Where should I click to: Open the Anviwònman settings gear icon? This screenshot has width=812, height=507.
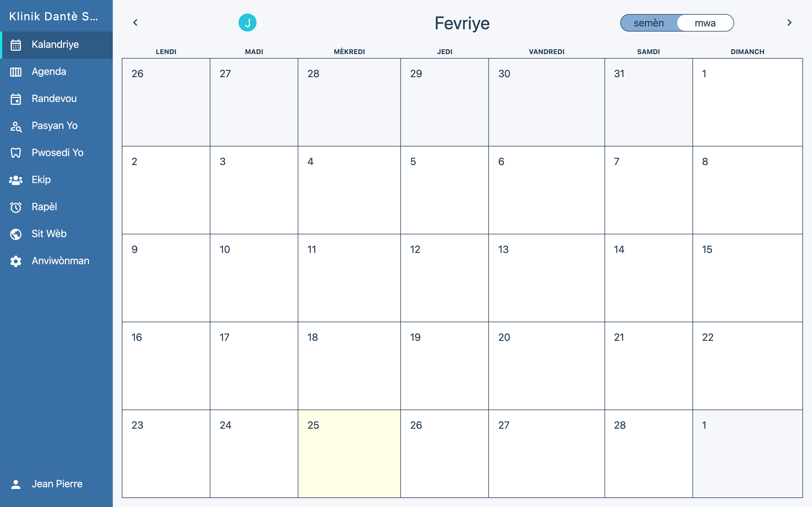click(16, 261)
